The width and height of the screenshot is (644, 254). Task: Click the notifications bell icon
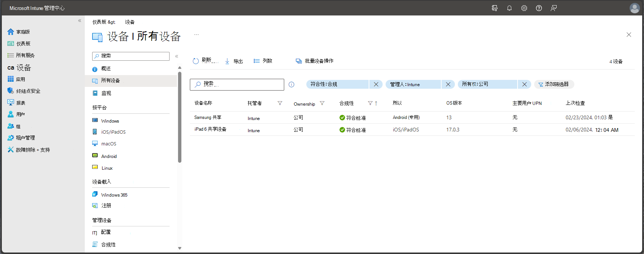[x=509, y=8]
